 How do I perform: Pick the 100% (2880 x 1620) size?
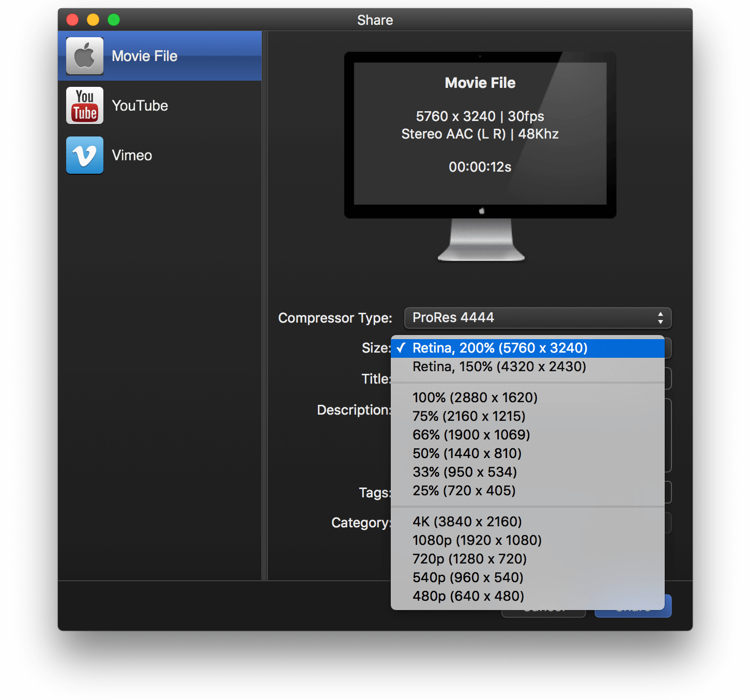pyautogui.click(x=527, y=398)
